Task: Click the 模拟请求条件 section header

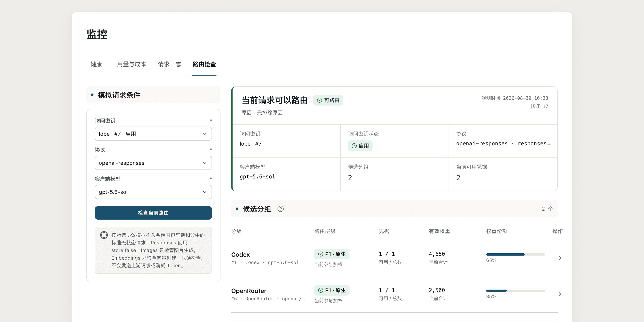Action: (x=153, y=95)
